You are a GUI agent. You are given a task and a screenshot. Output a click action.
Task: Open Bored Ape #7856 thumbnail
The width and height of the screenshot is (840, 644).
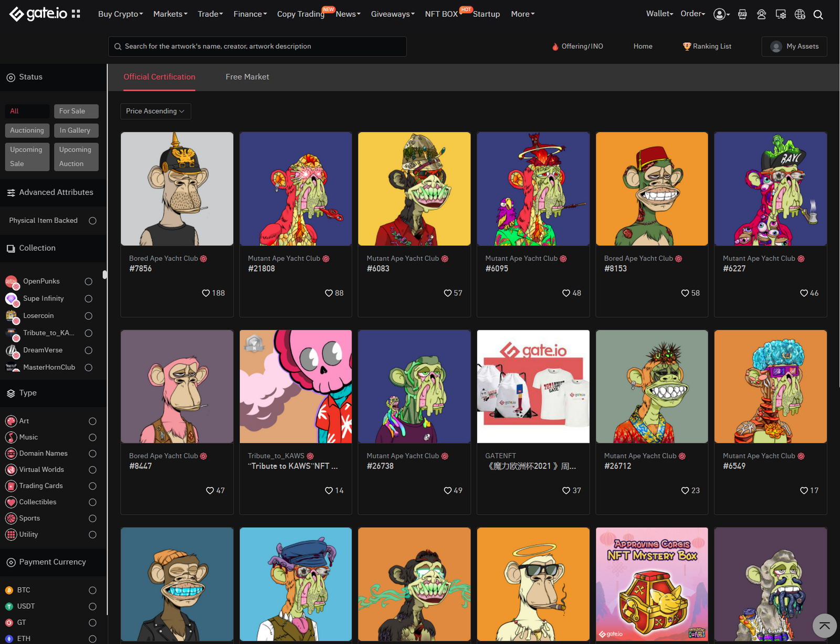pos(177,189)
